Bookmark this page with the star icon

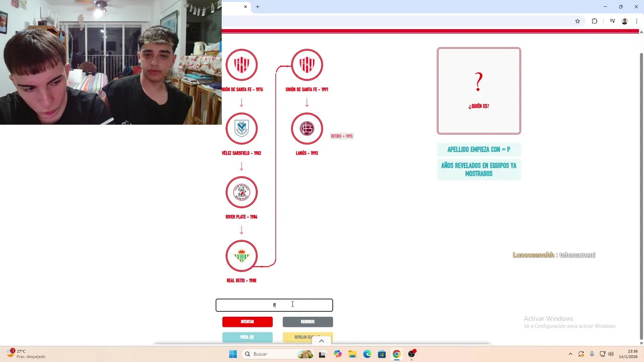(578, 21)
